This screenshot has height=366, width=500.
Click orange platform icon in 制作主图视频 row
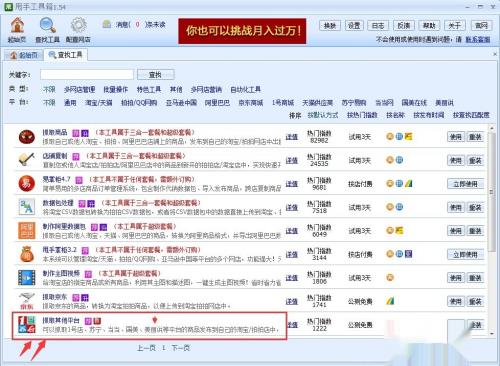click(390, 277)
